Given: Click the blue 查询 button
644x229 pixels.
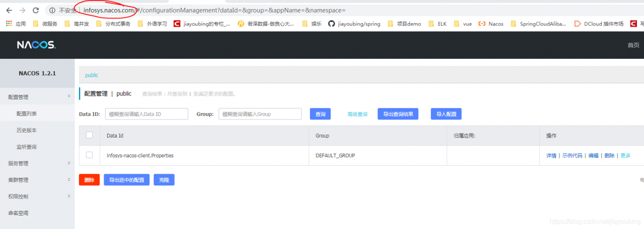Looking at the screenshot, I should click(x=320, y=114).
